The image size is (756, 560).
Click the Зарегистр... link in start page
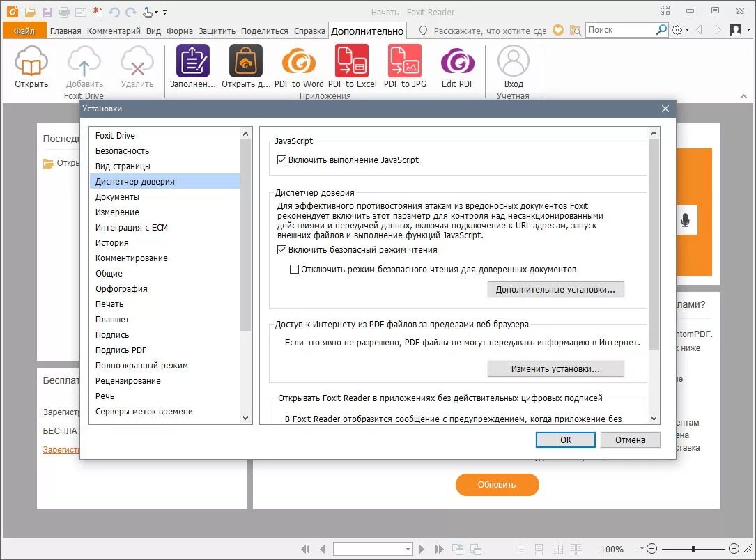[61, 450]
